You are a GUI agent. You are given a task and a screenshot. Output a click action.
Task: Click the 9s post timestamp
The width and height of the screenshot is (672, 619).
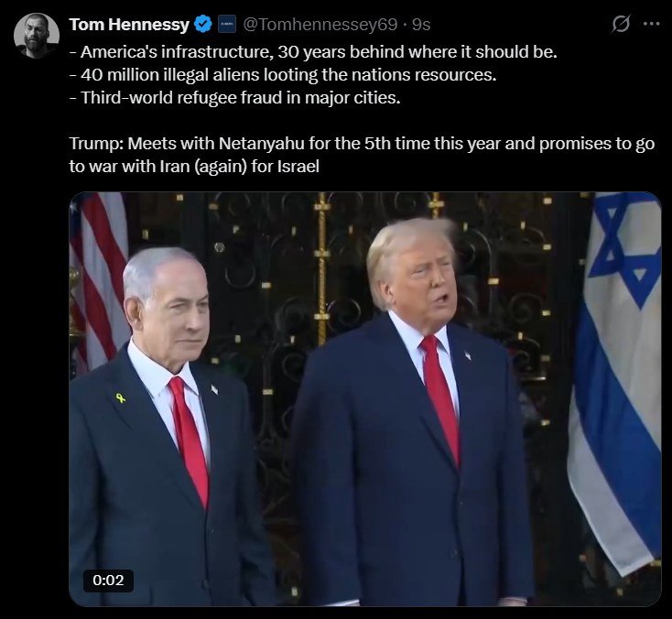pos(421,25)
